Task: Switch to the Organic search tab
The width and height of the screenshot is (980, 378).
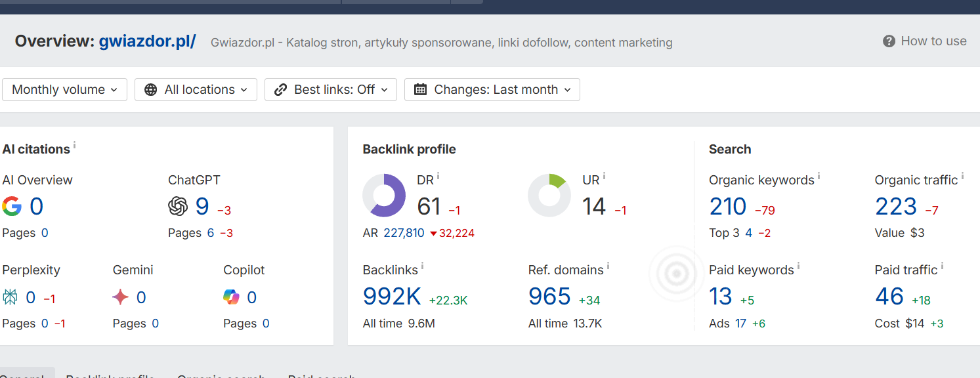Action: [221, 375]
